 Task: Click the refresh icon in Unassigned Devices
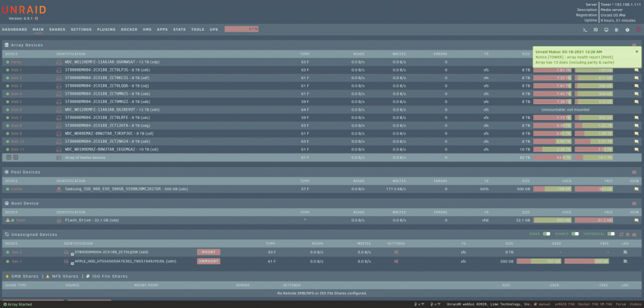(621, 234)
